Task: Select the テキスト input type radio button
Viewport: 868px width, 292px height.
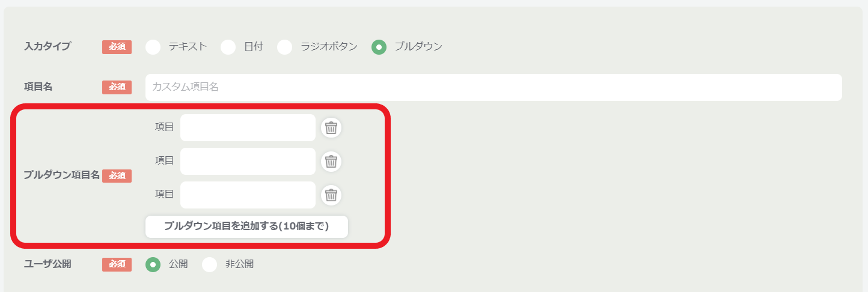Action: (153, 47)
